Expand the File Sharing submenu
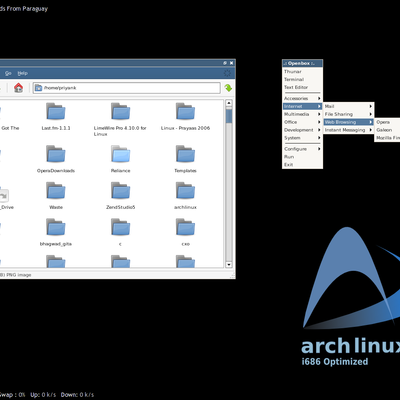 coord(349,114)
